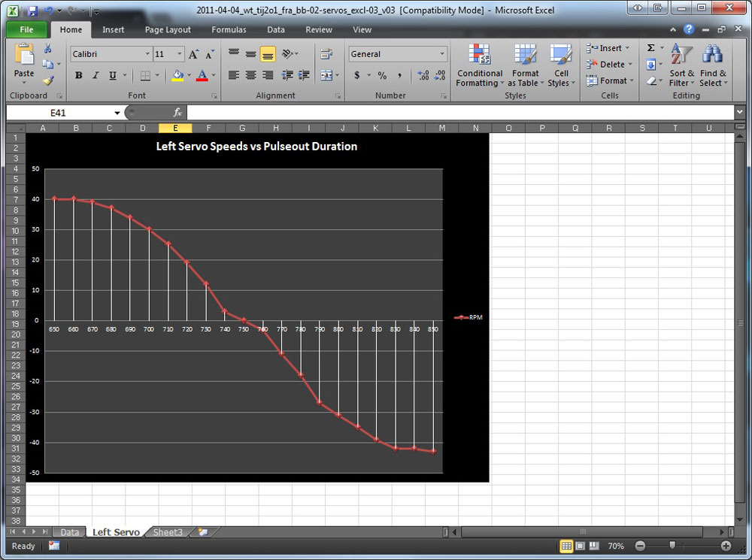Viewport: 752px width, 560px height.
Task: Increase font size with Grow Font icon
Action: (193, 54)
